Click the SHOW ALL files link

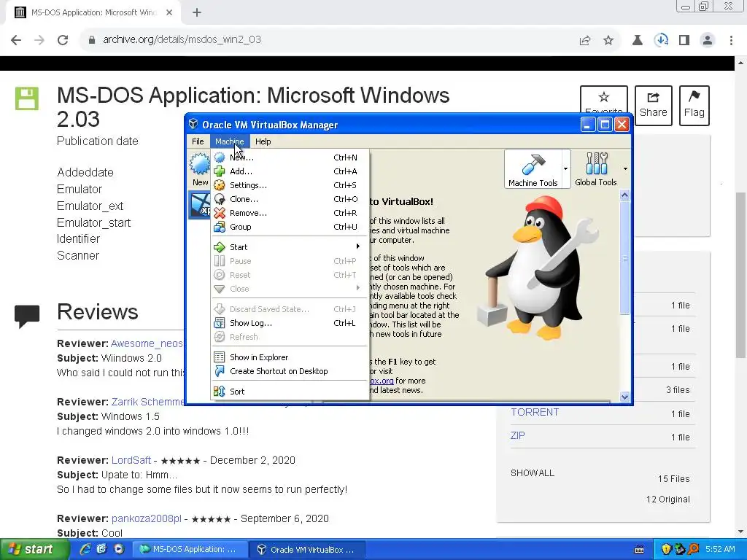[x=532, y=472]
